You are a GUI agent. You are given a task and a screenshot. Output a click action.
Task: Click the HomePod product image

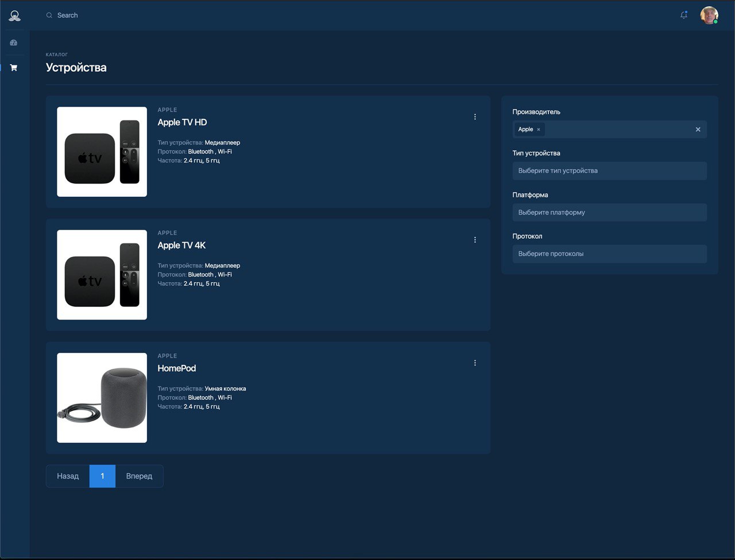(102, 398)
